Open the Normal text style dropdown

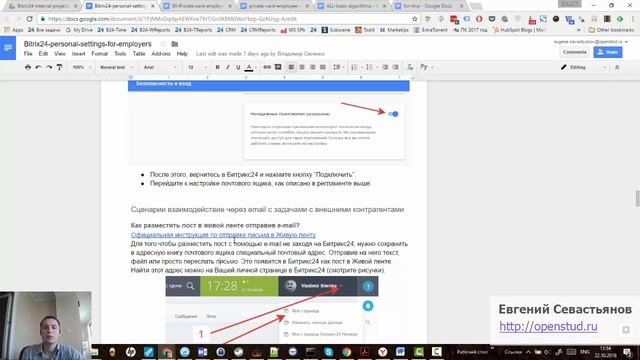[116, 67]
